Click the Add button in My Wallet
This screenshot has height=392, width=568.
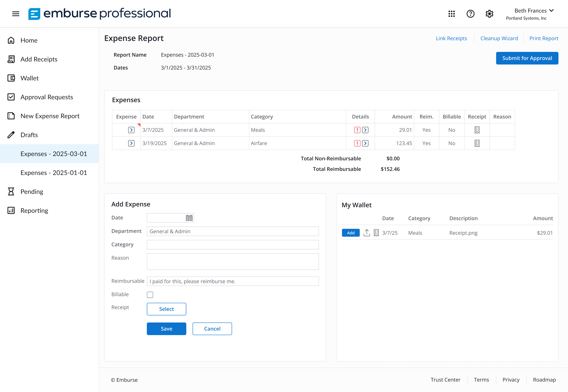[351, 233]
